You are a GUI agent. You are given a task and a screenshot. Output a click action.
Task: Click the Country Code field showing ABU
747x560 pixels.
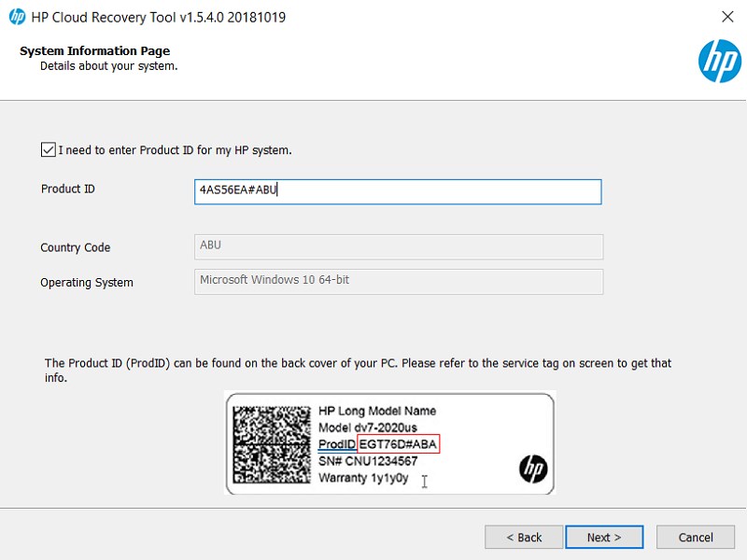[x=399, y=246]
